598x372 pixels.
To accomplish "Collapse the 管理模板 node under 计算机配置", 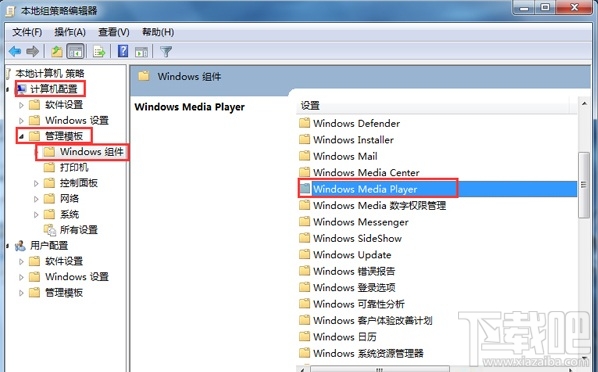I will pos(21,136).
